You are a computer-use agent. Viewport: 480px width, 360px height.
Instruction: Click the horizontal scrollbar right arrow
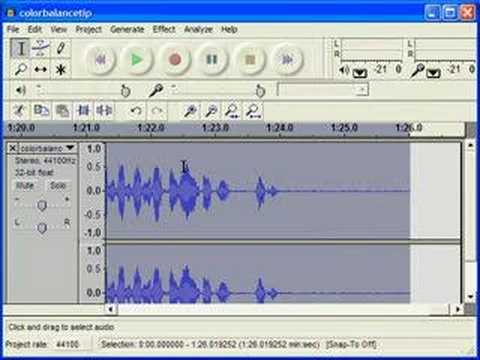pyautogui.click(x=458, y=309)
